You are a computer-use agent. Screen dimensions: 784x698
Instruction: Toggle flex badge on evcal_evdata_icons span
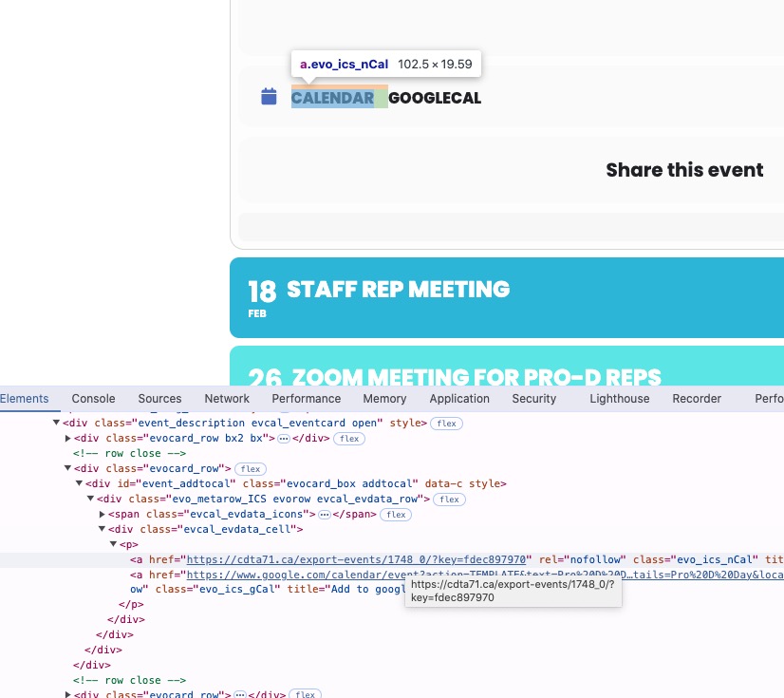point(396,515)
